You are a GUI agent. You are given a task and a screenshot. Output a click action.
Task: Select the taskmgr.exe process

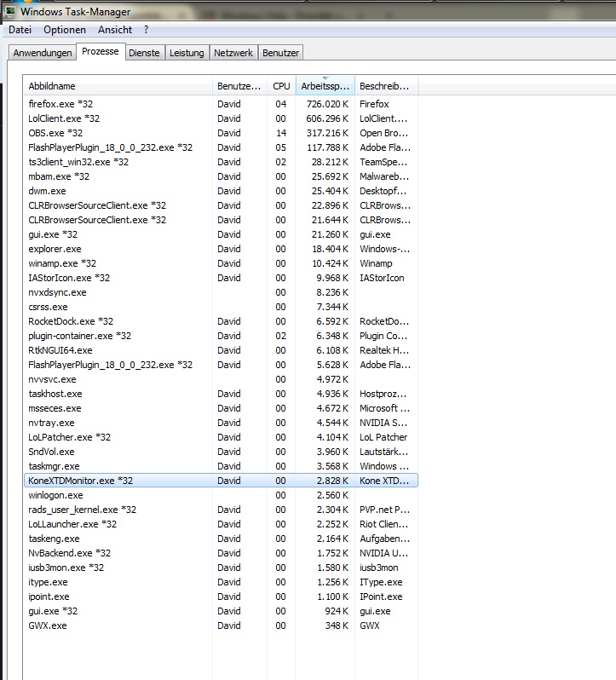click(221, 466)
